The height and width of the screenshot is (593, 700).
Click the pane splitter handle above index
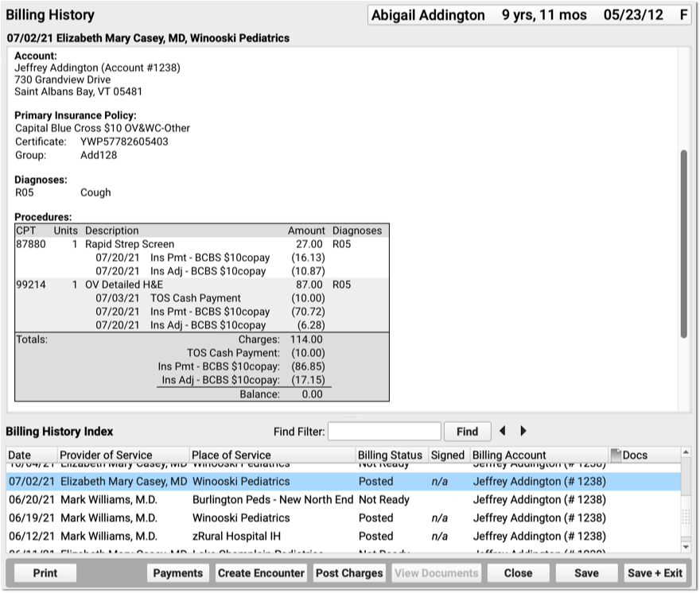coord(349,417)
